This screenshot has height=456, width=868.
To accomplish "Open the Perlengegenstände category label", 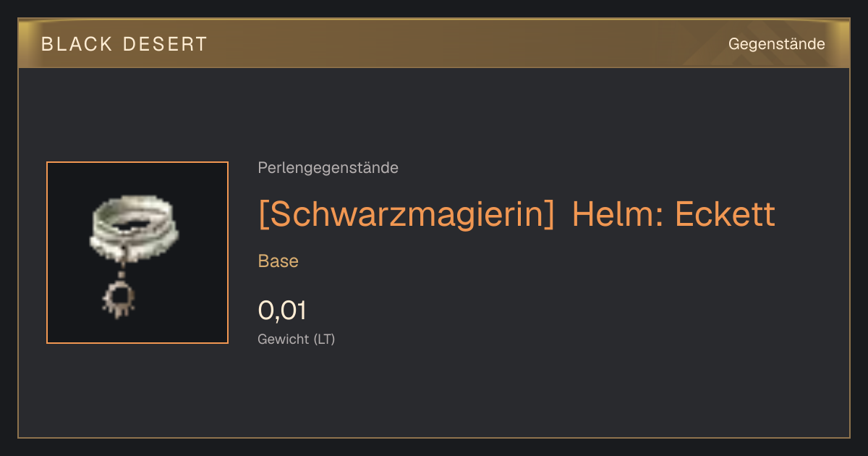I will coord(328,168).
